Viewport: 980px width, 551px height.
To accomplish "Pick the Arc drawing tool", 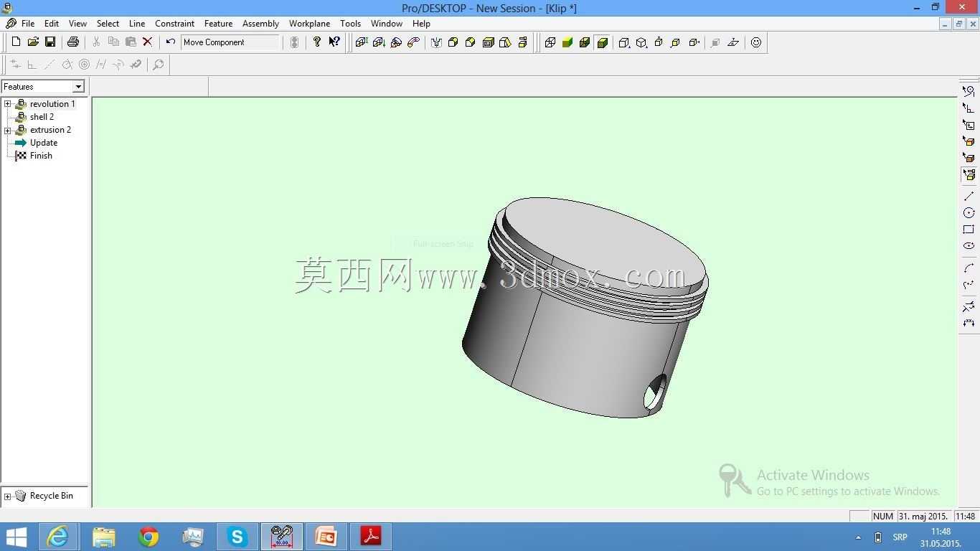I will tap(969, 268).
